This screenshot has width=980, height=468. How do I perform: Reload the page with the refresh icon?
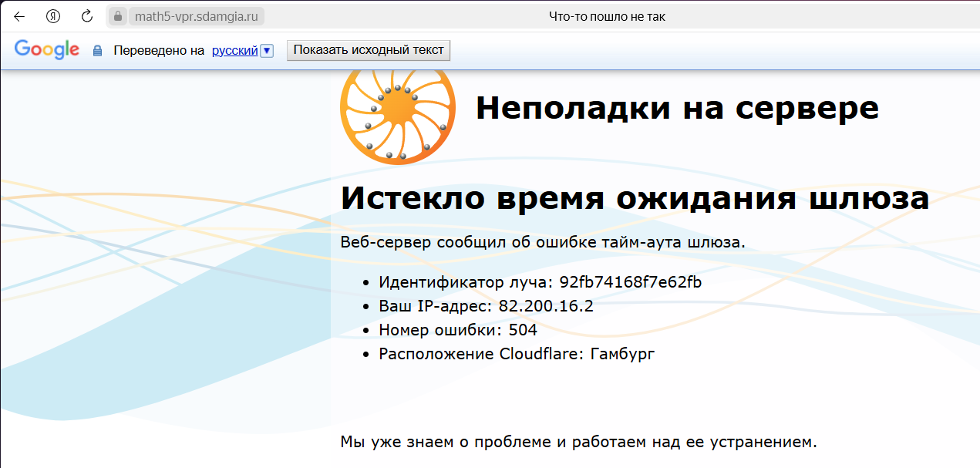click(x=87, y=16)
